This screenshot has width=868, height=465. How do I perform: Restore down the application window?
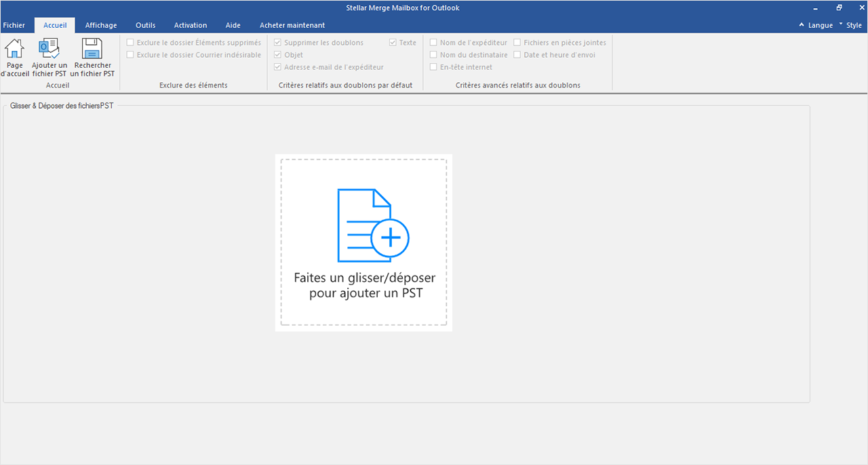click(839, 8)
